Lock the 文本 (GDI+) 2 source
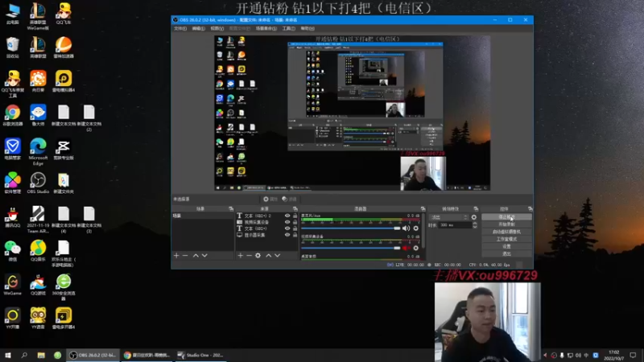644x362 pixels. (295, 216)
